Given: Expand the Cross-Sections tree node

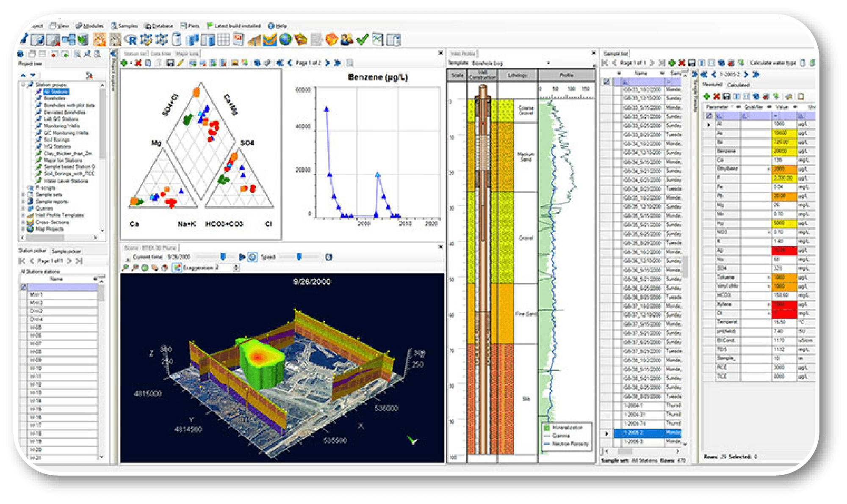Looking at the screenshot, I should pos(23,222).
